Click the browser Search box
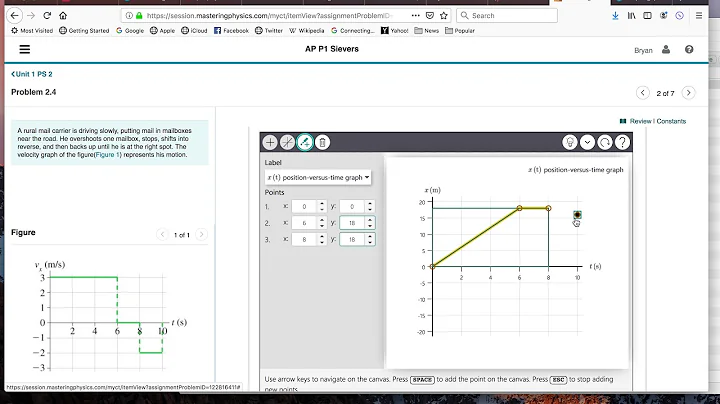Viewport: 720px width, 404px height. pyautogui.click(x=507, y=16)
